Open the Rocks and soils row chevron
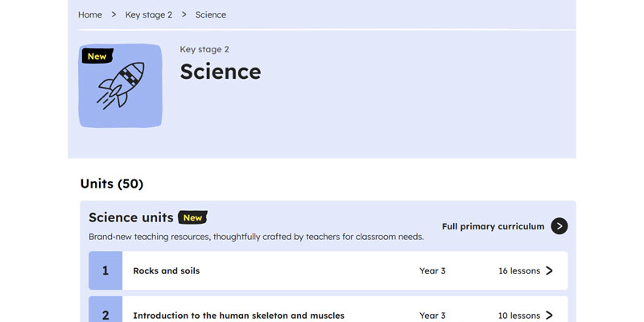The image size is (644, 322). pyautogui.click(x=549, y=270)
